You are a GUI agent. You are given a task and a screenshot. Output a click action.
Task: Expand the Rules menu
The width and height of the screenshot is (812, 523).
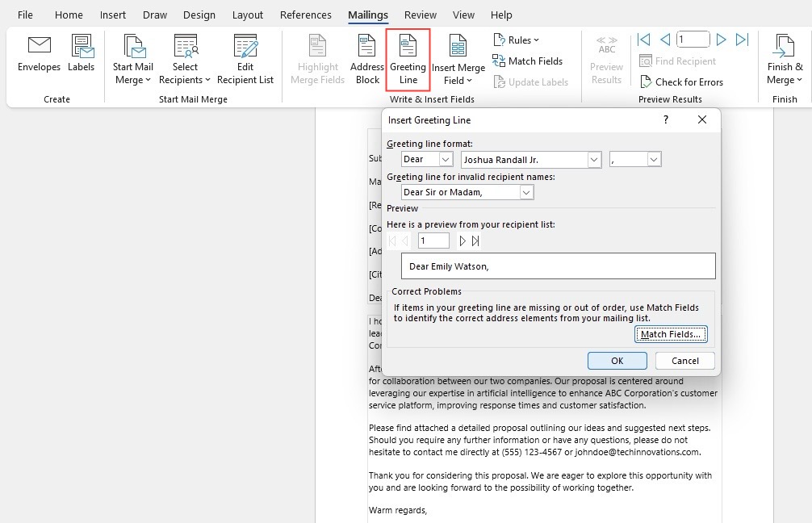(517, 40)
